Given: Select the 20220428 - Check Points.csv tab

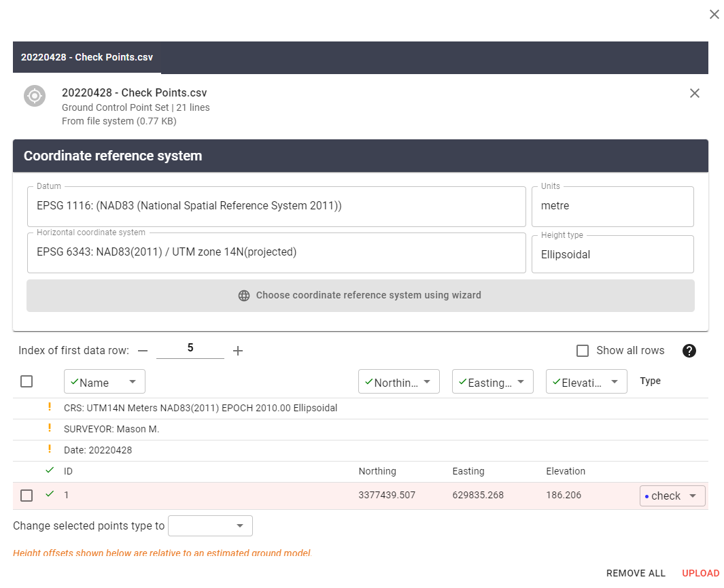Looking at the screenshot, I should click(87, 58).
